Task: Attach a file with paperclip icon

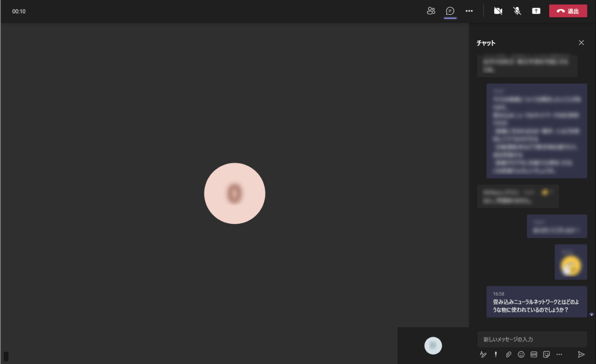Action: [509, 354]
